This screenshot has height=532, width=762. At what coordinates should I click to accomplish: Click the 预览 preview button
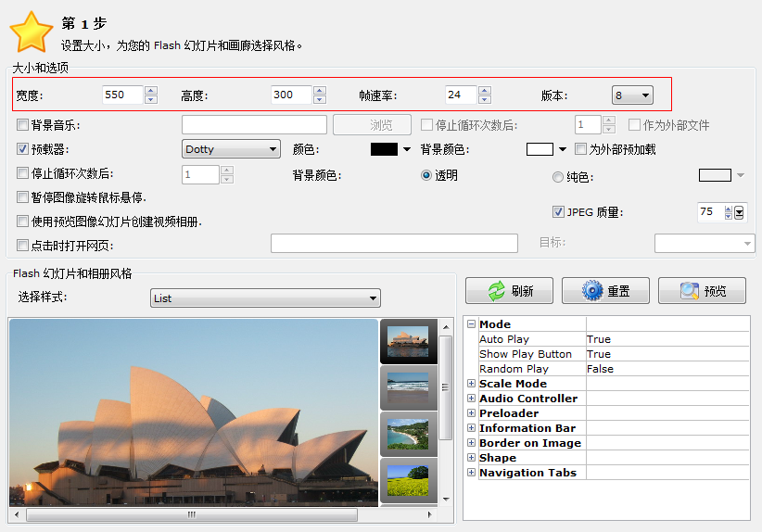pos(702,290)
